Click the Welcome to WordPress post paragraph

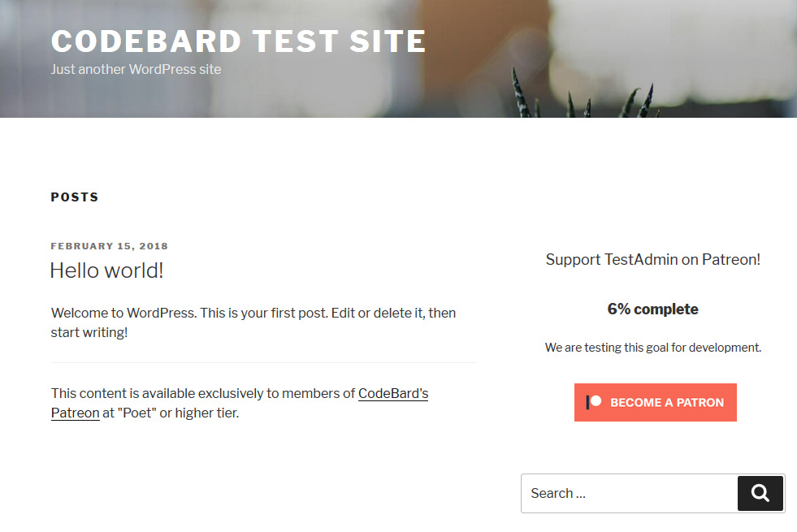[253, 322]
